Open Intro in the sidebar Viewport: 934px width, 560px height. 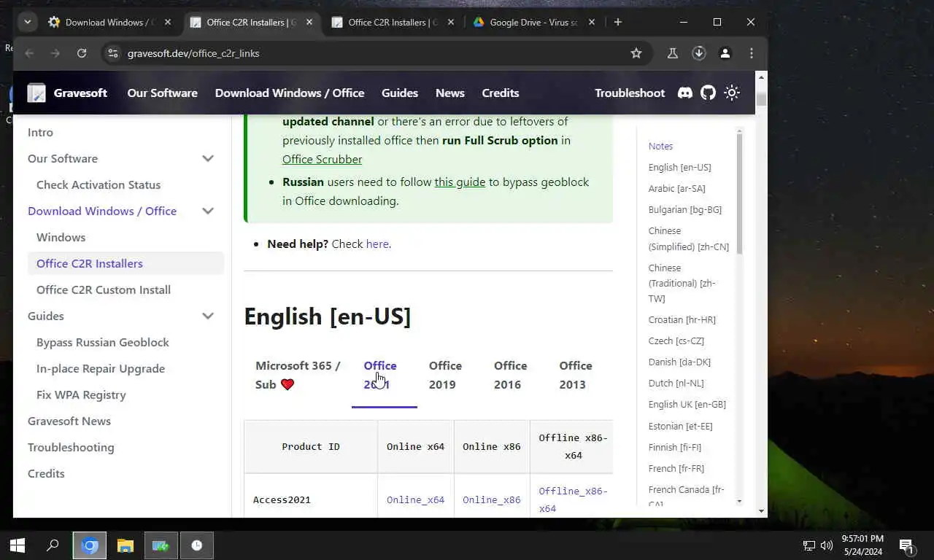coord(40,132)
